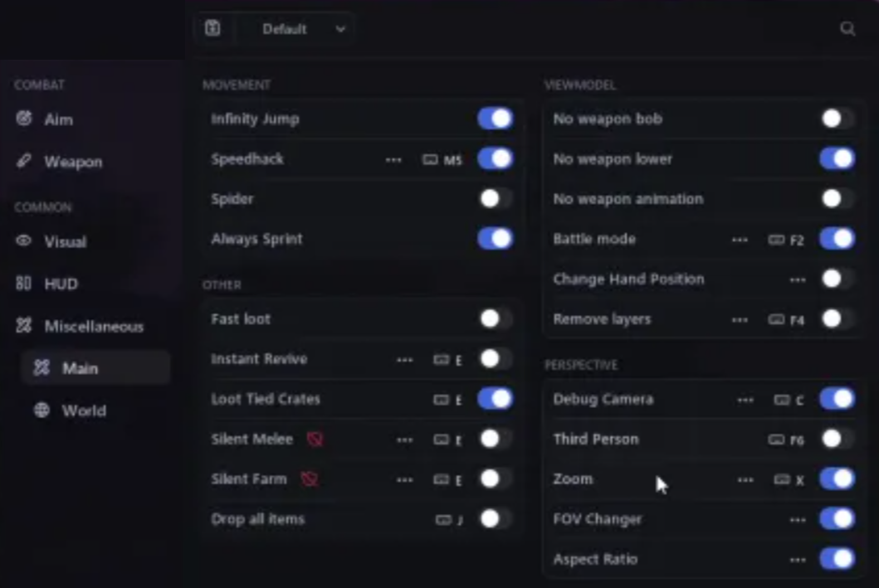Switch to the Weapon section

[x=73, y=162]
